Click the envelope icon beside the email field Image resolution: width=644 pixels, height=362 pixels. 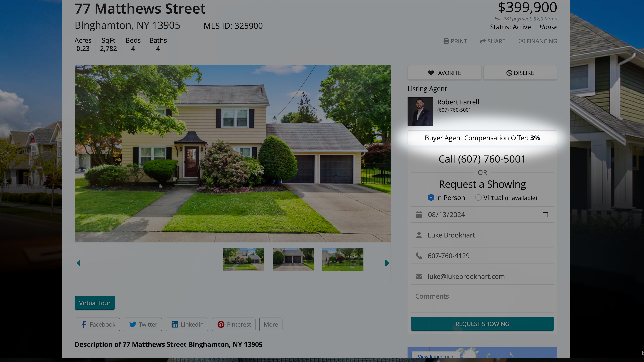[x=419, y=276]
